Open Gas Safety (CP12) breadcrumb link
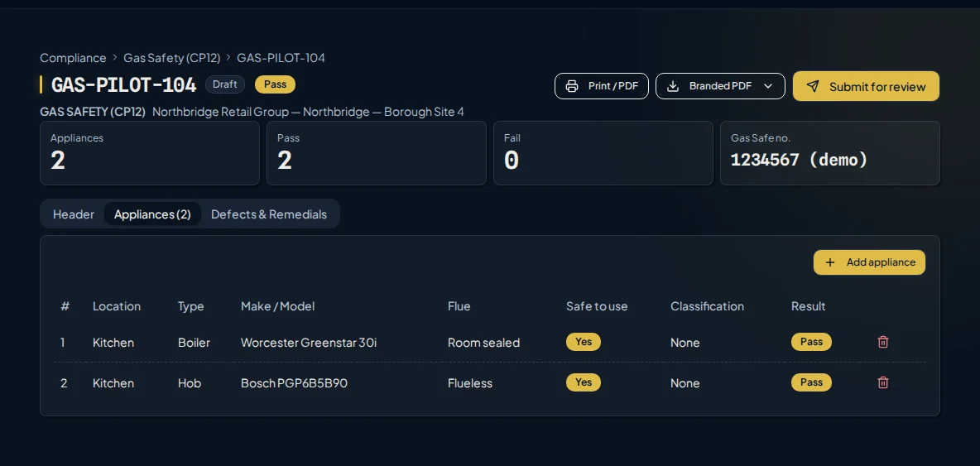 tap(172, 57)
